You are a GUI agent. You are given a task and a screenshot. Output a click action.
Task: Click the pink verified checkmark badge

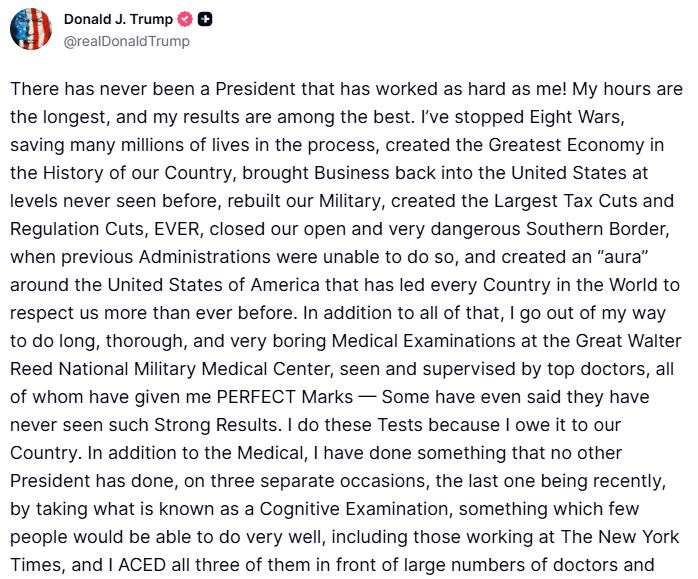tap(186, 20)
